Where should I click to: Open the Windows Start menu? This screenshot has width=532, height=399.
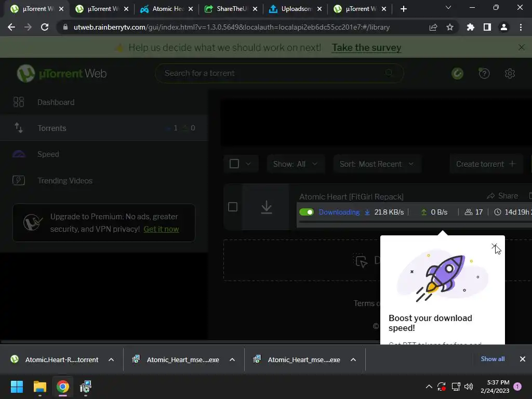[17, 387]
